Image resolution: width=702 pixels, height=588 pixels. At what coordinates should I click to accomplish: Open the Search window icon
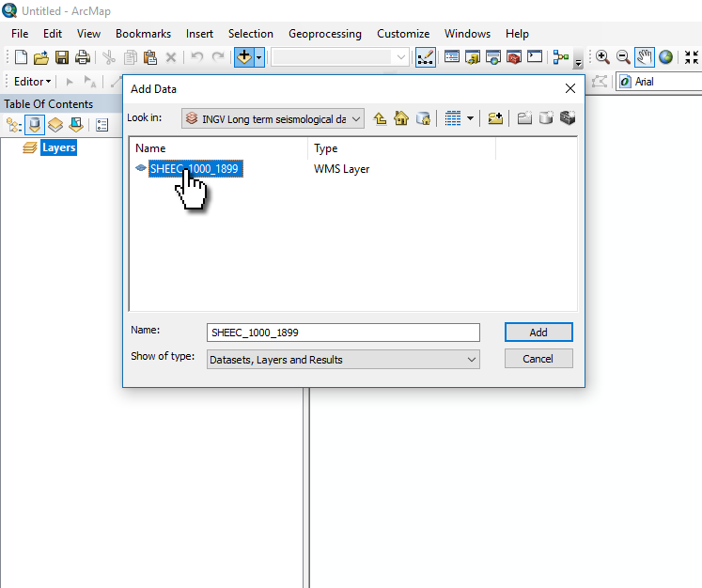(x=493, y=57)
